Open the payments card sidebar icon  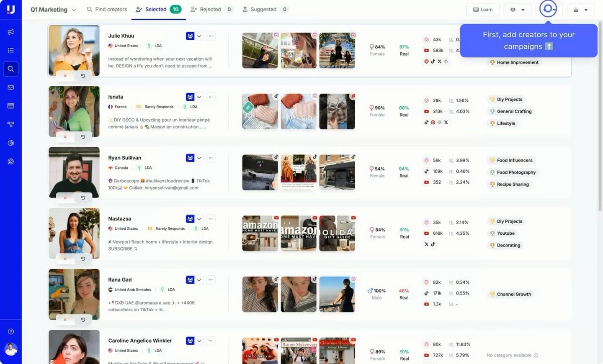point(11,106)
